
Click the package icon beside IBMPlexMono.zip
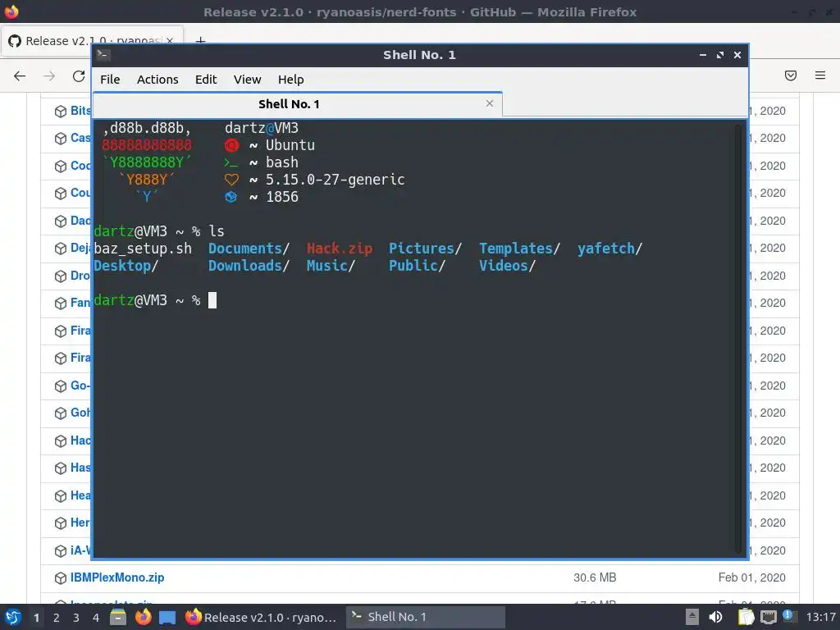(x=61, y=578)
